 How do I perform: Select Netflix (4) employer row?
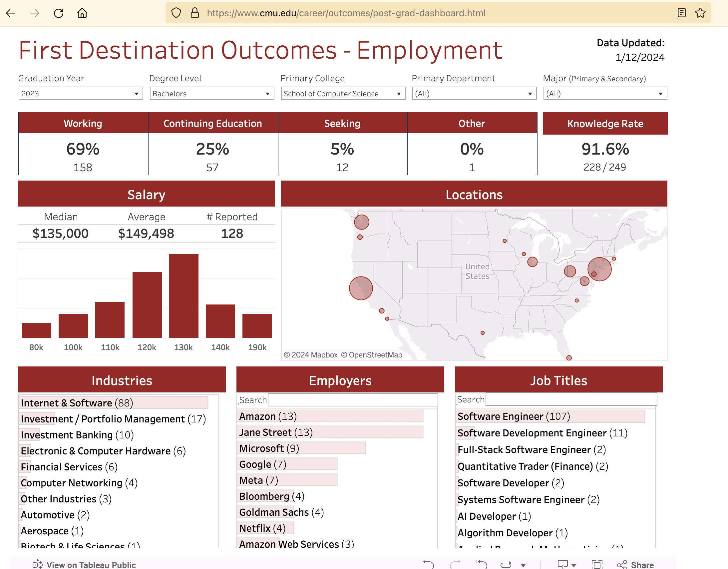(266, 528)
